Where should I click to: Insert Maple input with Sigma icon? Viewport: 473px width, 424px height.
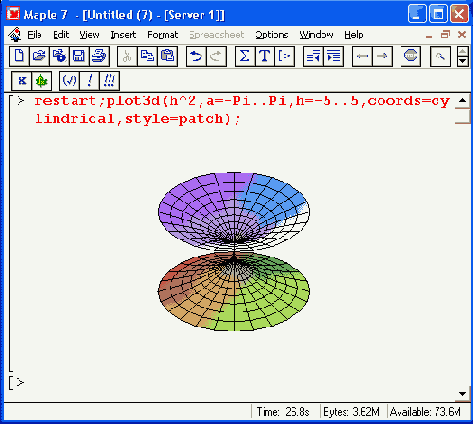tap(245, 56)
